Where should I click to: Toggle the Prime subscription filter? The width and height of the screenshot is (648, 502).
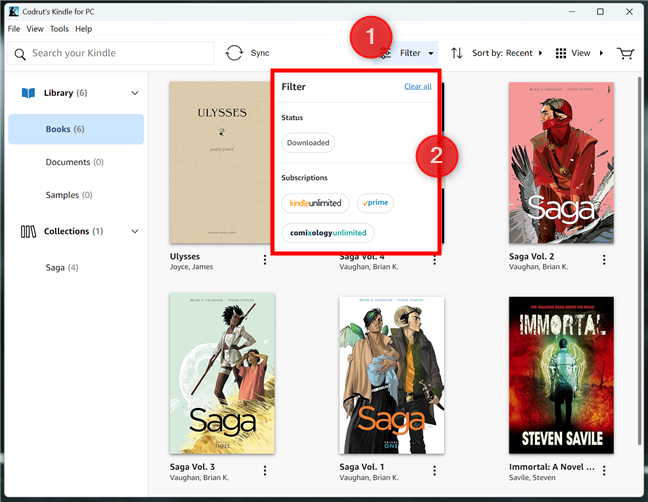click(x=375, y=203)
